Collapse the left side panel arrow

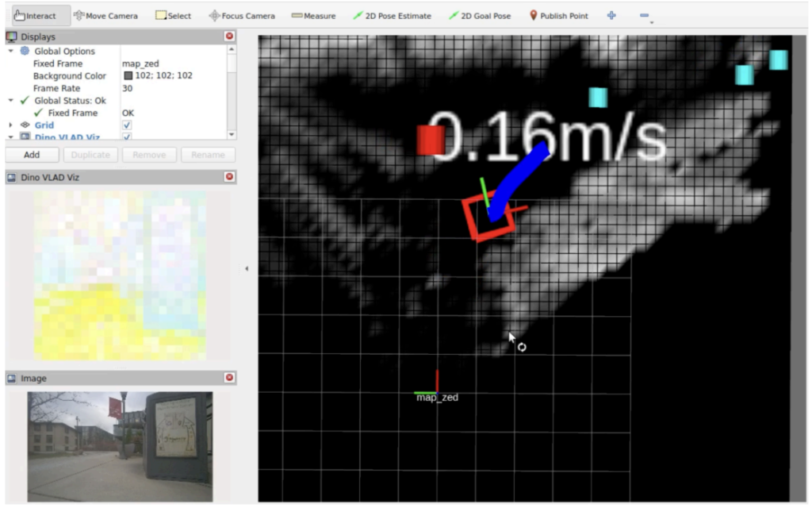[x=247, y=268]
